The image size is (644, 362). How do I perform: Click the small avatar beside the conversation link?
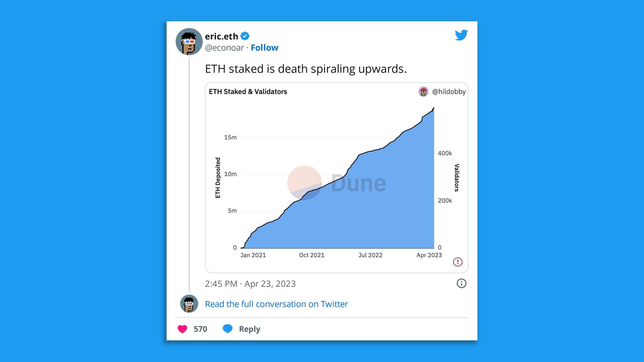click(x=189, y=304)
